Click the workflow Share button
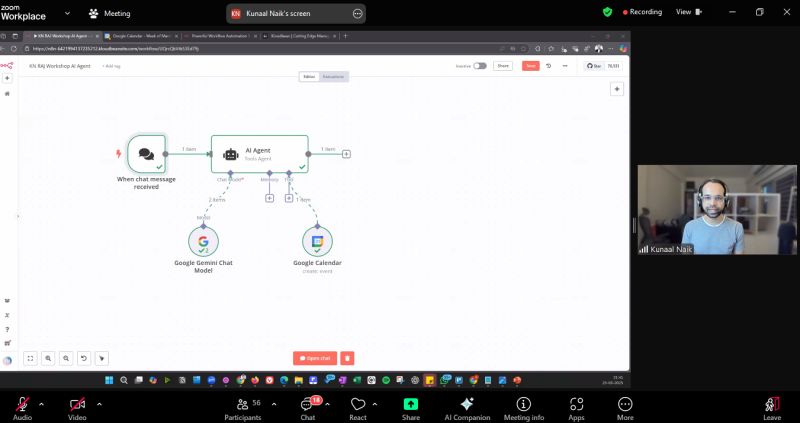 click(x=503, y=66)
